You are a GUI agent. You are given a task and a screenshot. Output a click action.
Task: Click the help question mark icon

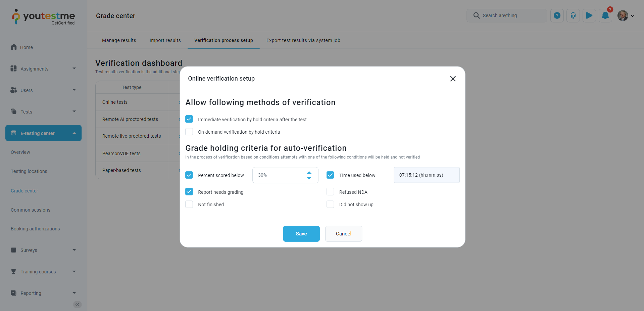click(557, 15)
